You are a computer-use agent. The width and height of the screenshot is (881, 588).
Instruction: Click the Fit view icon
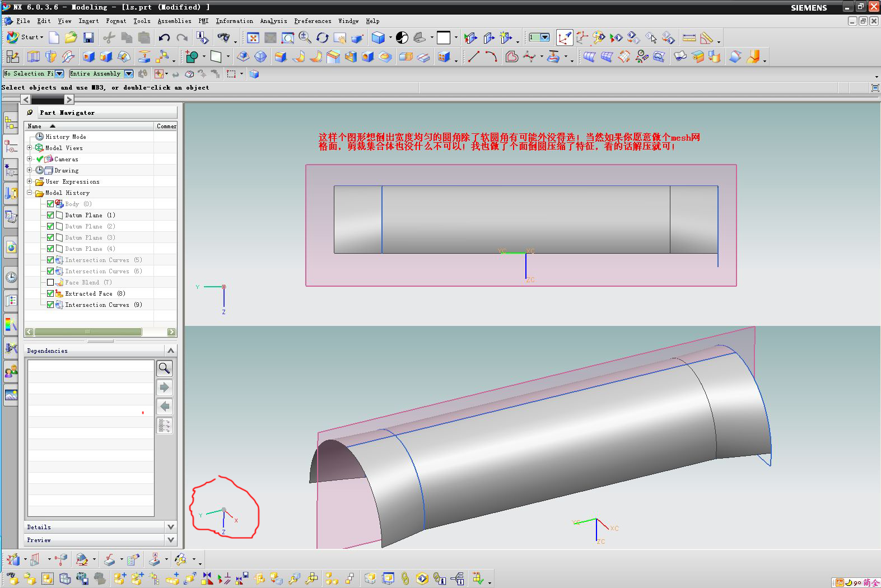click(253, 38)
